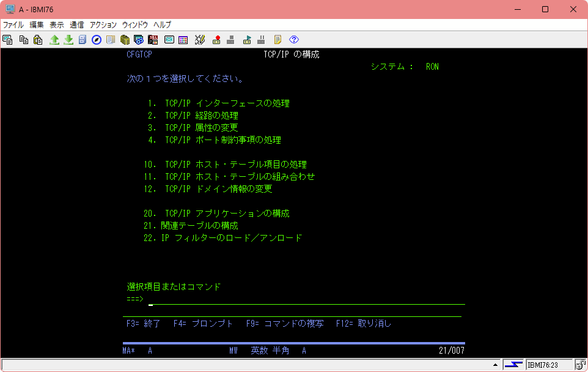Screen dimensions: 588x372
Task: Open the color mapping grid icon
Action: click(183, 40)
